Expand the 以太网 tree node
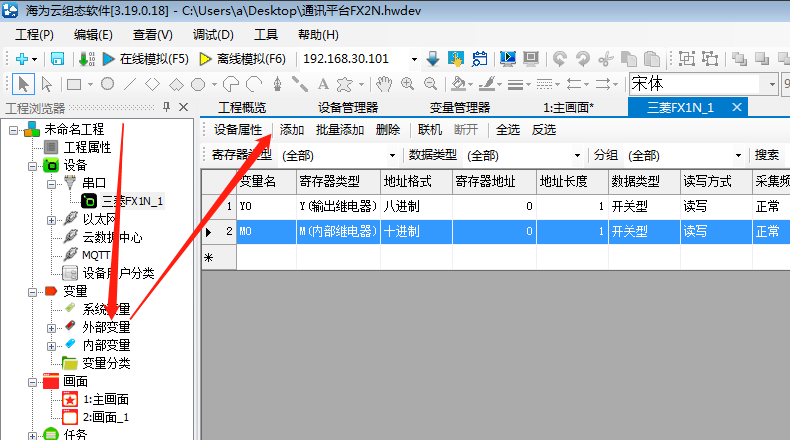The height and width of the screenshot is (440, 790). coord(51,220)
